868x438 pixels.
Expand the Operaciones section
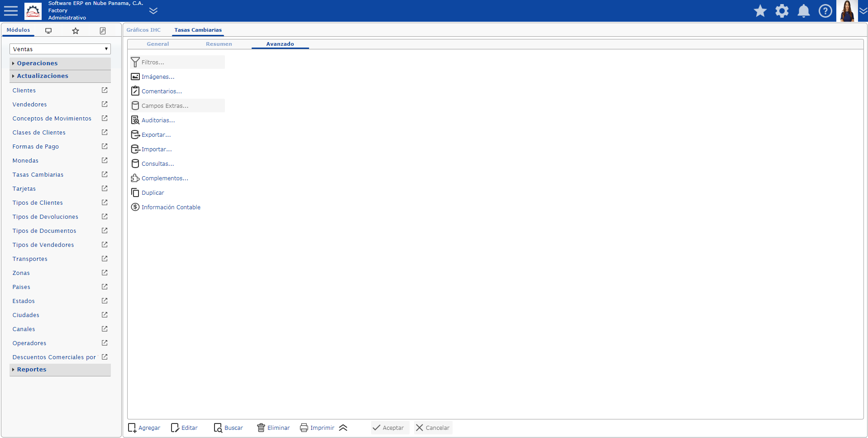click(60, 63)
